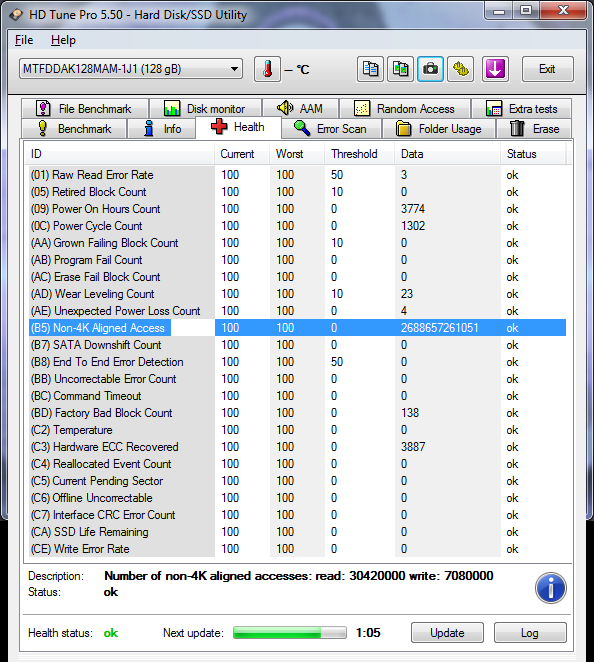The height and width of the screenshot is (662, 594).
Task: Open the Random Access tab
Action: pyautogui.click(x=405, y=109)
